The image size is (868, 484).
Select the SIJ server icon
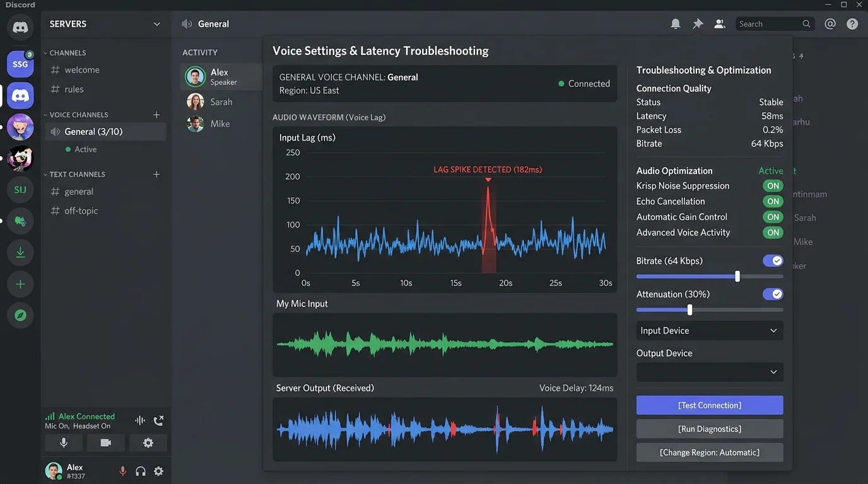coord(20,190)
